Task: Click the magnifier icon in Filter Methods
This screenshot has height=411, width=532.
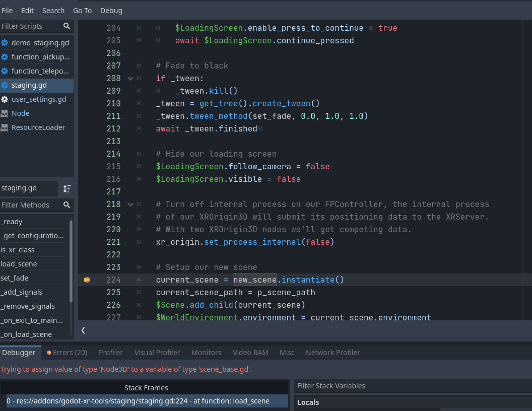Action: pyautogui.click(x=66, y=205)
